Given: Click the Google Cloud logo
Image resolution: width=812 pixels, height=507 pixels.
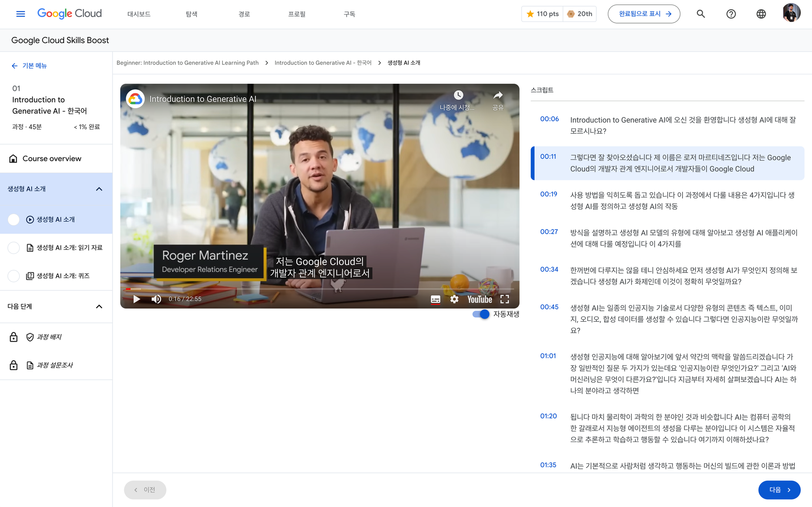Looking at the screenshot, I should coord(69,14).
